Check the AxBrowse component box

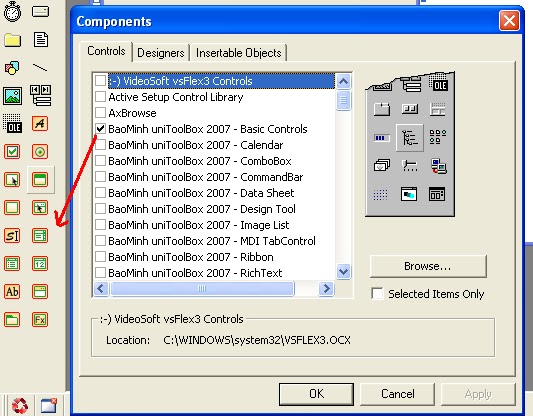(x=100, y=113)
